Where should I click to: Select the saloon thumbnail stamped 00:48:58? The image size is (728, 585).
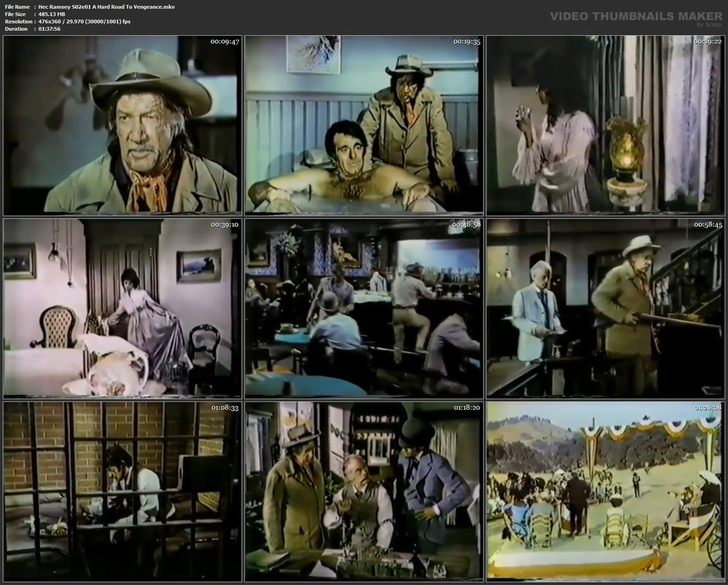pos(364,308)
